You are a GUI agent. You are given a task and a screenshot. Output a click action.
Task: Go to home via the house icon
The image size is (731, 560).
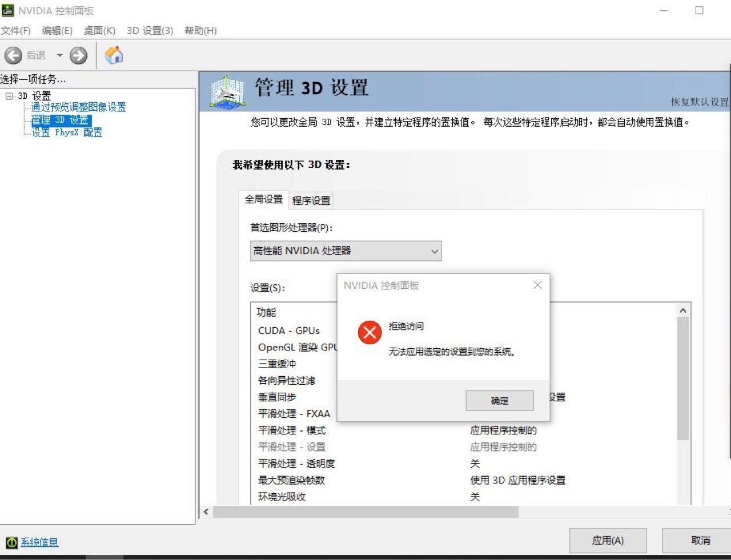(x=114, y=55)
